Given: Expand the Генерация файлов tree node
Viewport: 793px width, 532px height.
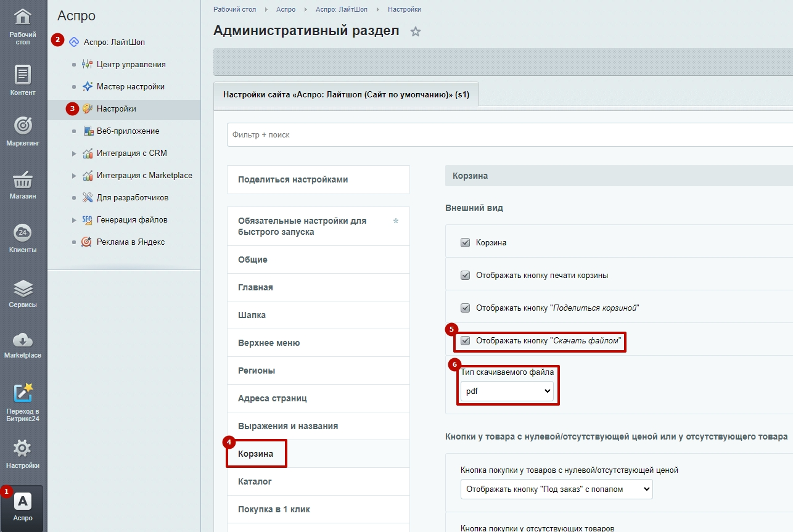Looking at the screenshot, I should (74, 219).
